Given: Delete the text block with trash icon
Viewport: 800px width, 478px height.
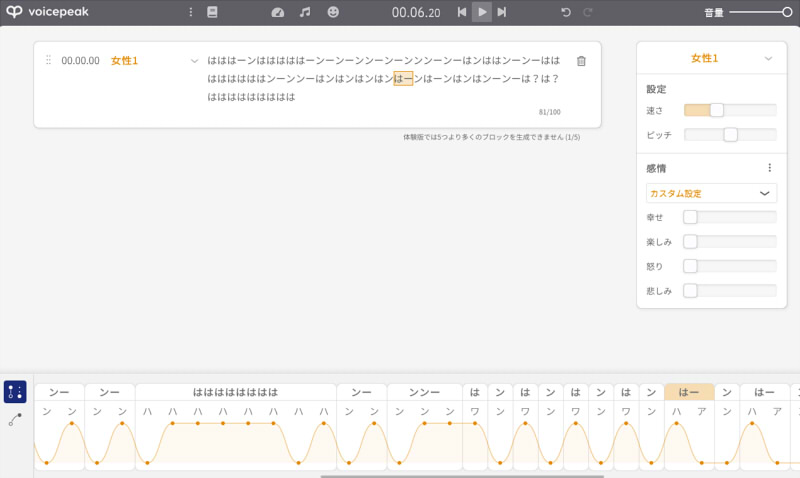Looking at the screenshot, I should tap(581, 61).
